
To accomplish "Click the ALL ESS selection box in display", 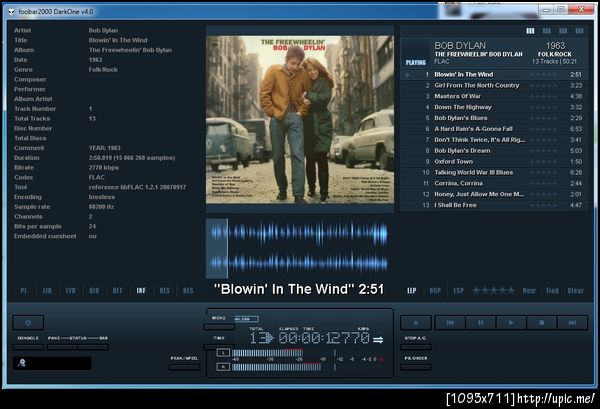I will 246,319.
